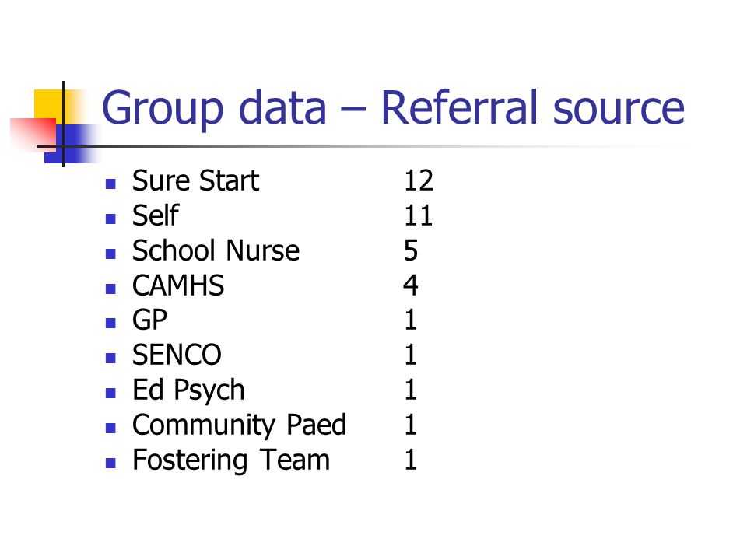Select the value 4 for CAMHS
747x560 pixels.
tap(411, 285)
